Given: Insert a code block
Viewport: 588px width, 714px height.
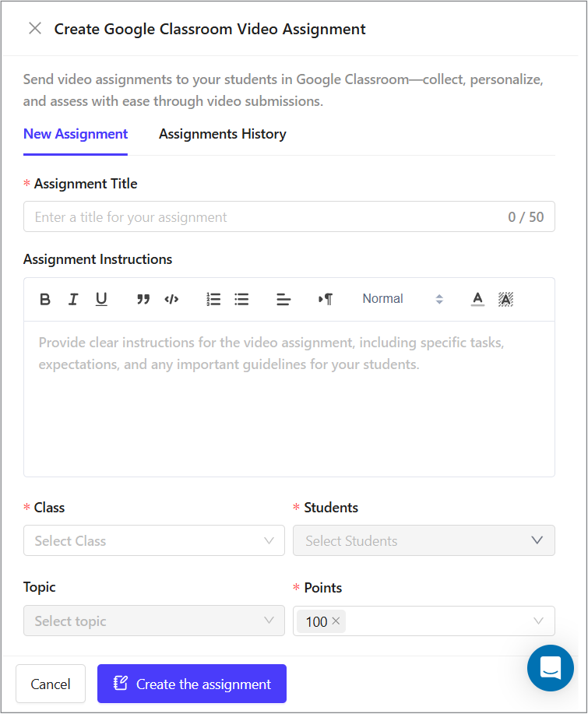Looking at the screenshot, I should coord(171,299).
